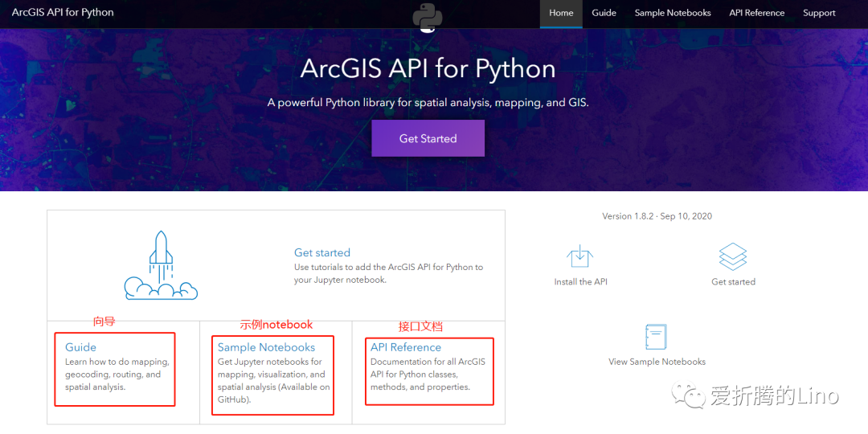
Task: Click the Python logo in header
Action: 428,17
